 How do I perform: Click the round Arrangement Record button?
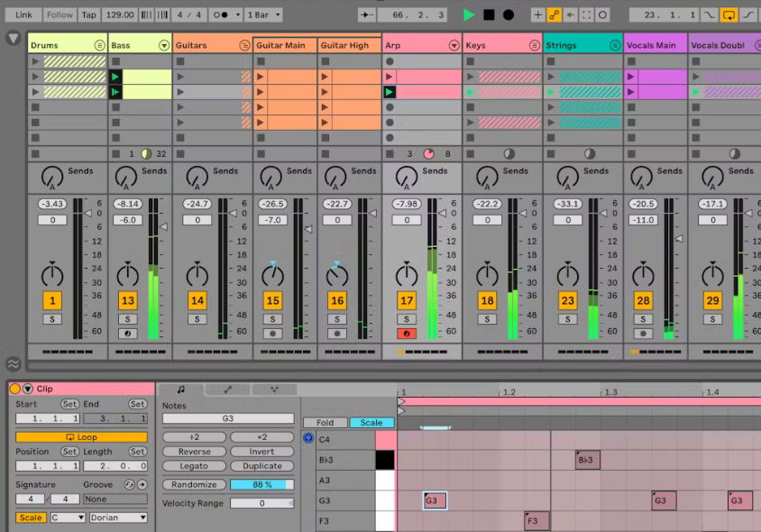tap(509, 15)
